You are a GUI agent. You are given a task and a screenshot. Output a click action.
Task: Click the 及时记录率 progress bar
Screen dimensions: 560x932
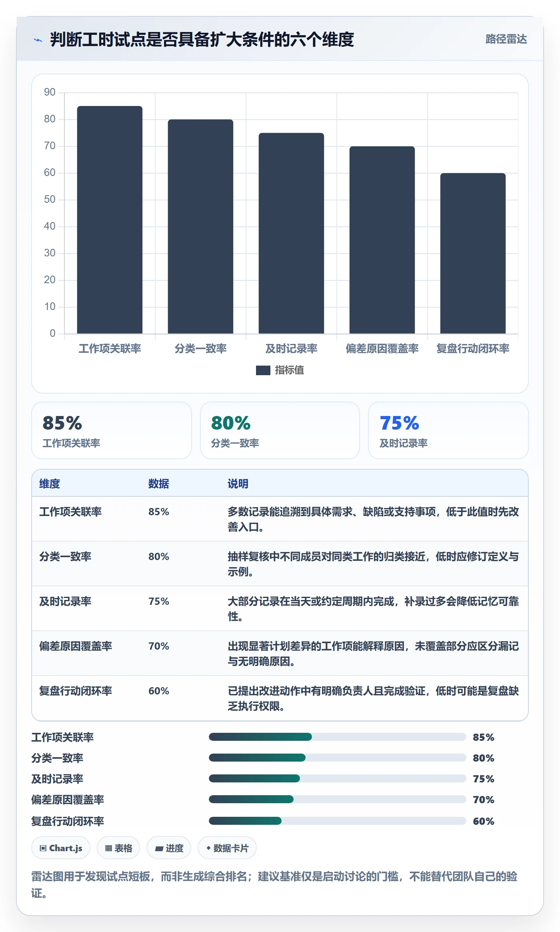[338, 778]
